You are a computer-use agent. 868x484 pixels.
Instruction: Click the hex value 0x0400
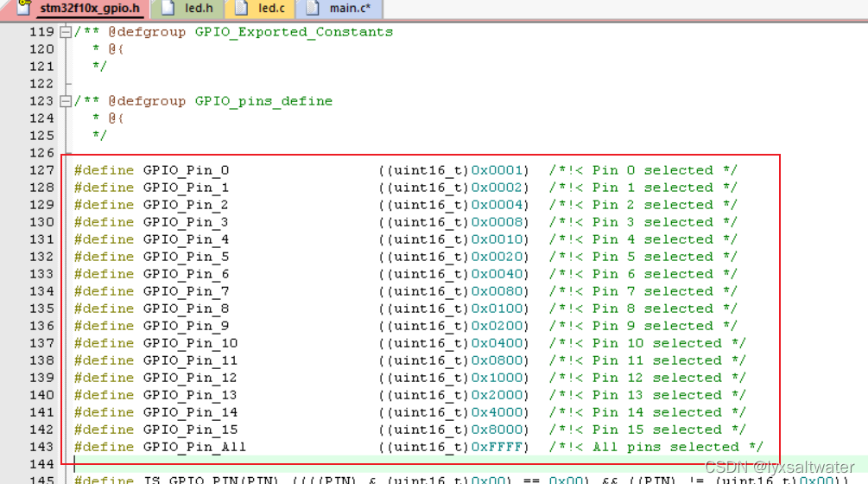click(x=497, y=343)
